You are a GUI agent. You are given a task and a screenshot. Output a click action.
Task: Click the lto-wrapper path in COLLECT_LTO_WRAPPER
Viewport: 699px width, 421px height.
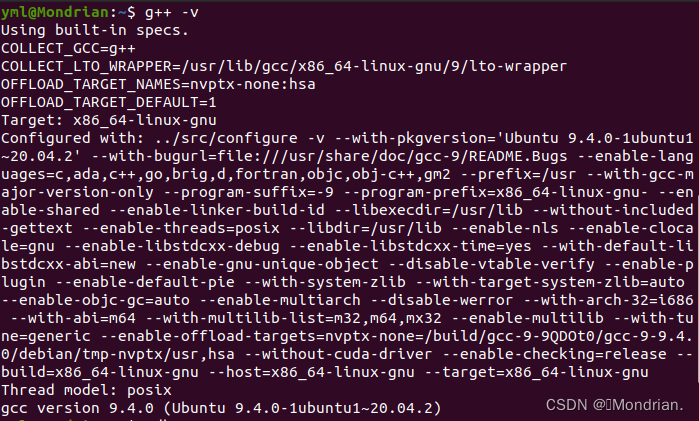click(x=374, y=66)
